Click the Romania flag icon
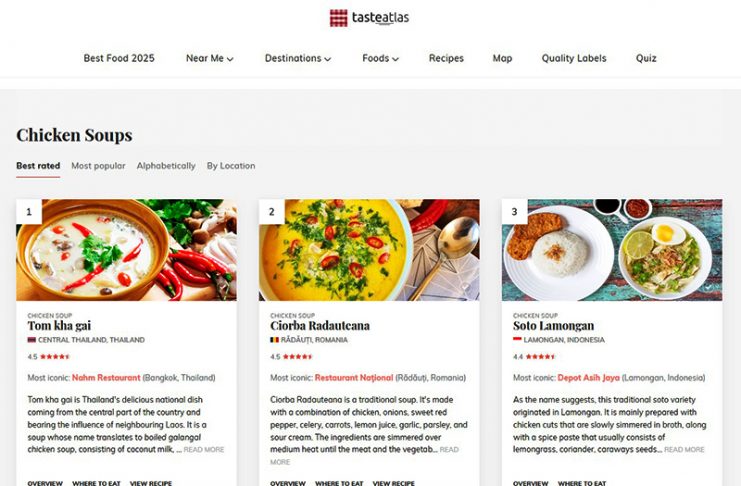 [274, 340]
